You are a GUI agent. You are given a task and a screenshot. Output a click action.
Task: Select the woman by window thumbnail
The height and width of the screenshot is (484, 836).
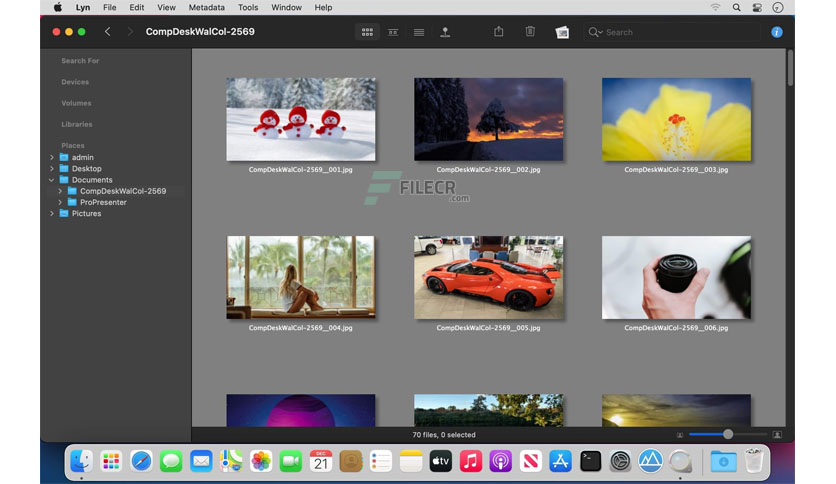[x=301, y=277]
